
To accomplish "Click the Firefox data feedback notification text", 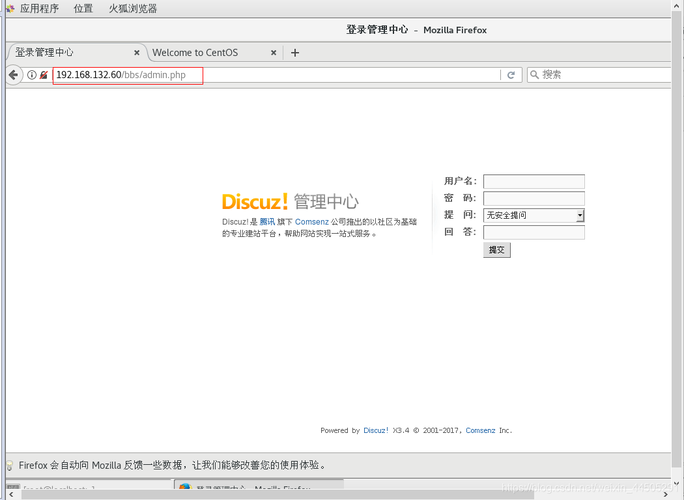I will pyautogui.click(x=172, y=466).
